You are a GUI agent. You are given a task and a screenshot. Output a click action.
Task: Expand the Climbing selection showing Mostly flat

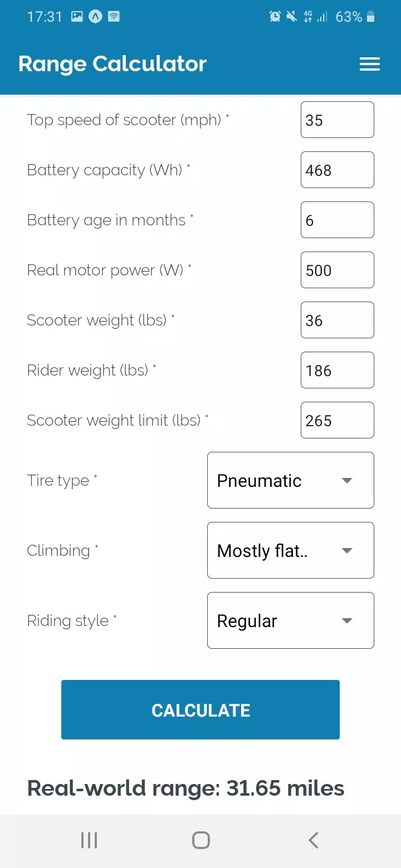(x=290, y=550)
